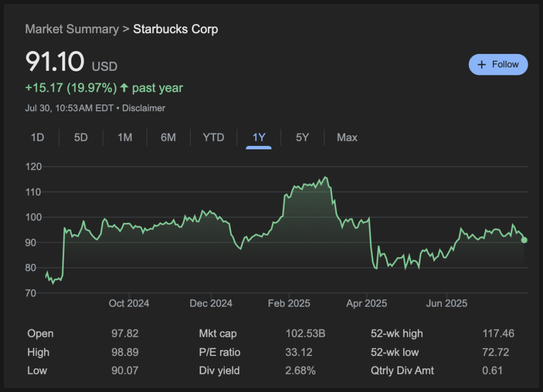The image size is (543, 392).
Task: Click the P/E ratio label
Action: pyautogui.click(x=220, y=352)
